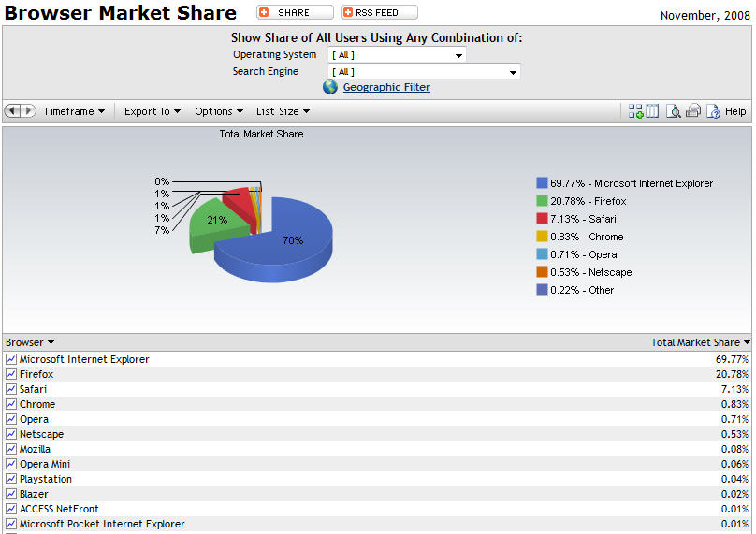Viewport: 756px width, 534px height.
Task: Click the Firefox row name in table
Action: click(36, 374)
